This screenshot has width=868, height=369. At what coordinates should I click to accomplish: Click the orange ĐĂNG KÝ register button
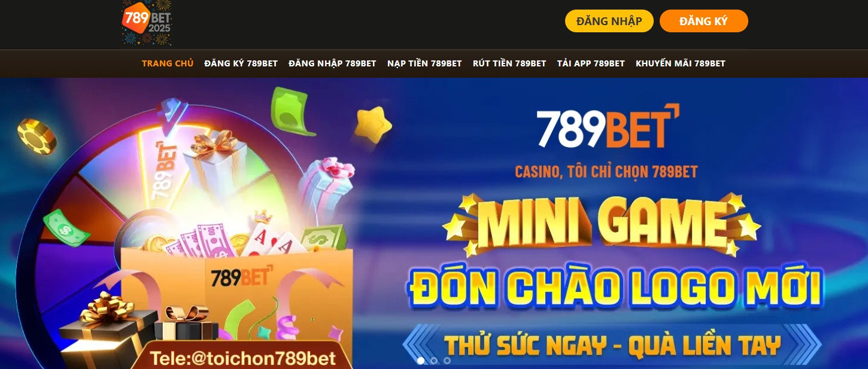coord(703,21)
